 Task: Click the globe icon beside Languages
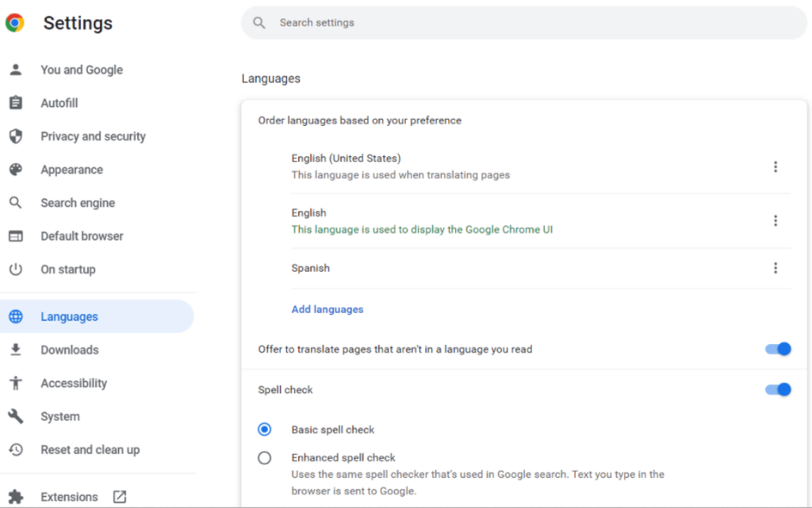(x=16, y=316)
